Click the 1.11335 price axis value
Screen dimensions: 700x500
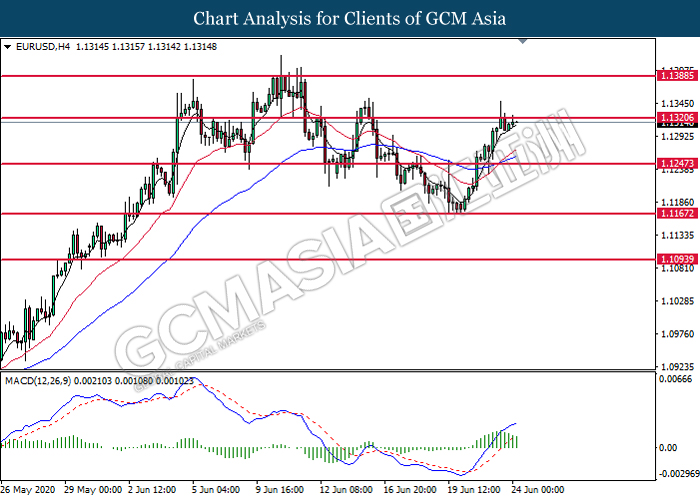(677, 235)
